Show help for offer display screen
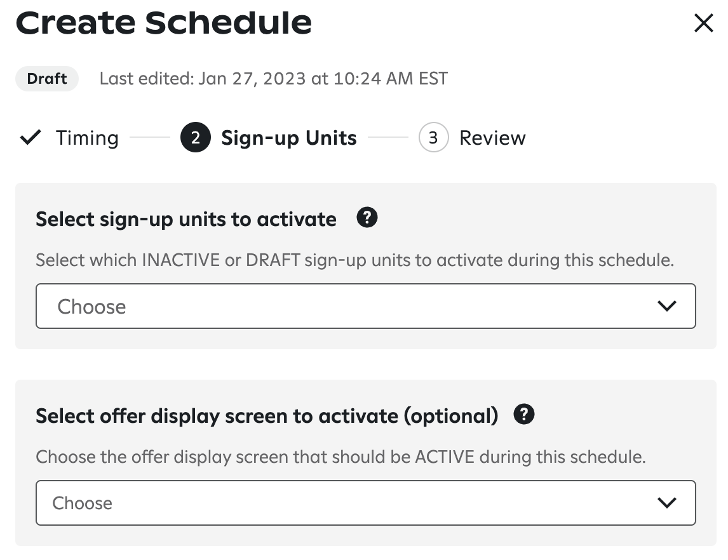The image size is (728, 560). pyautogui.click(x=524, y=415)
